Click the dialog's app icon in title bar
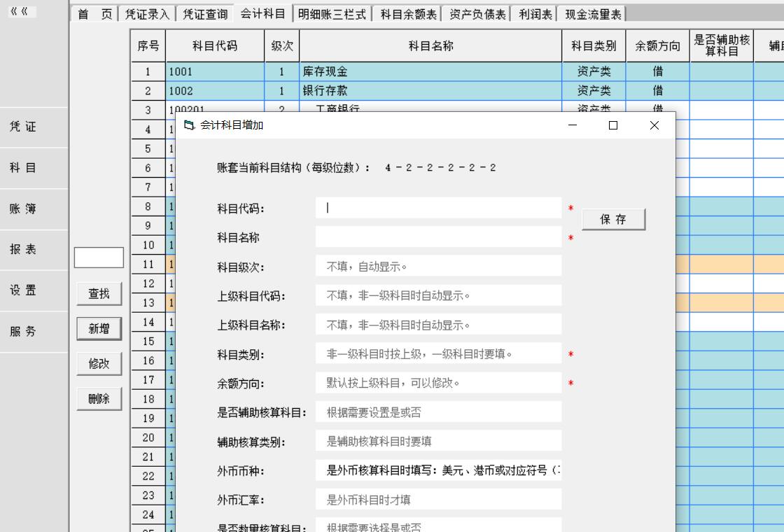The image size is (784, 532). pyautogui.click(x=188, y=125)
